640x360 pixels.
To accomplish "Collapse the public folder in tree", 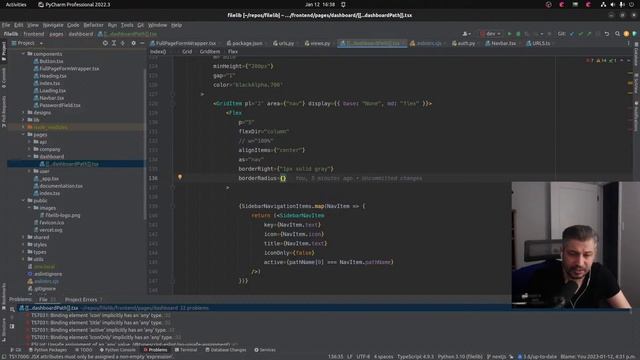I will click(23, 200).
